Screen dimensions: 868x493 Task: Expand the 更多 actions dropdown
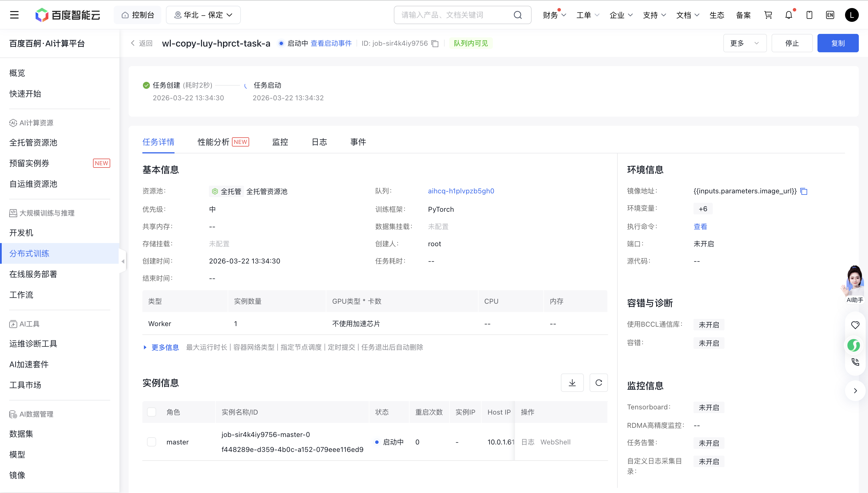(x=745, y=43)
